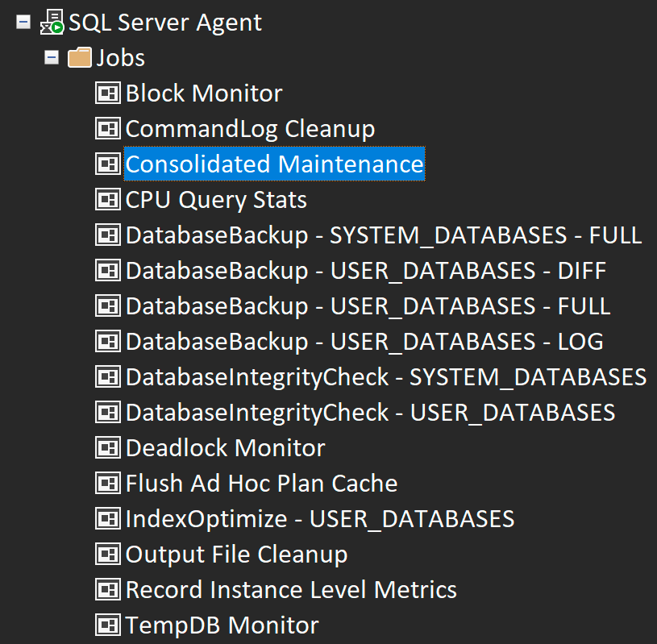Click job icon beside Consolidated Maintenance
Screen dimensions: 657x644
click(108, 164)
